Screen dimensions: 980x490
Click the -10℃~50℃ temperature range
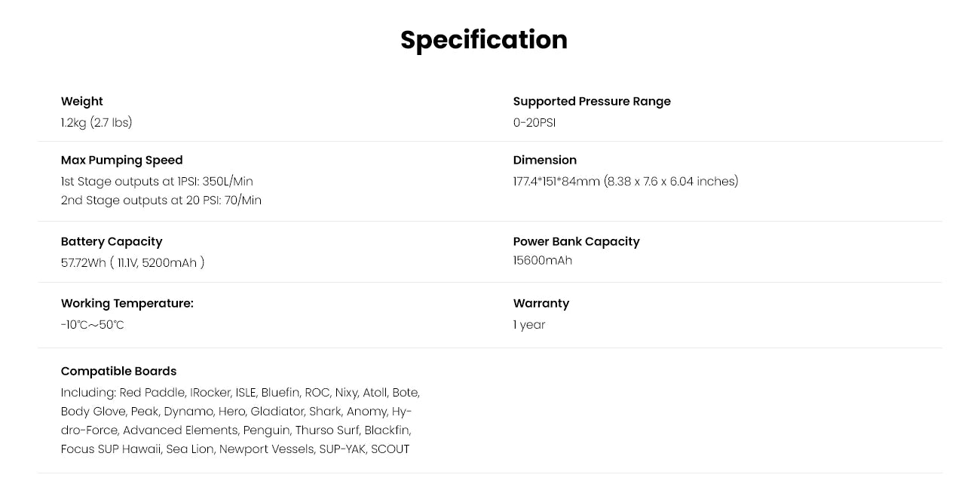point(92,325)
